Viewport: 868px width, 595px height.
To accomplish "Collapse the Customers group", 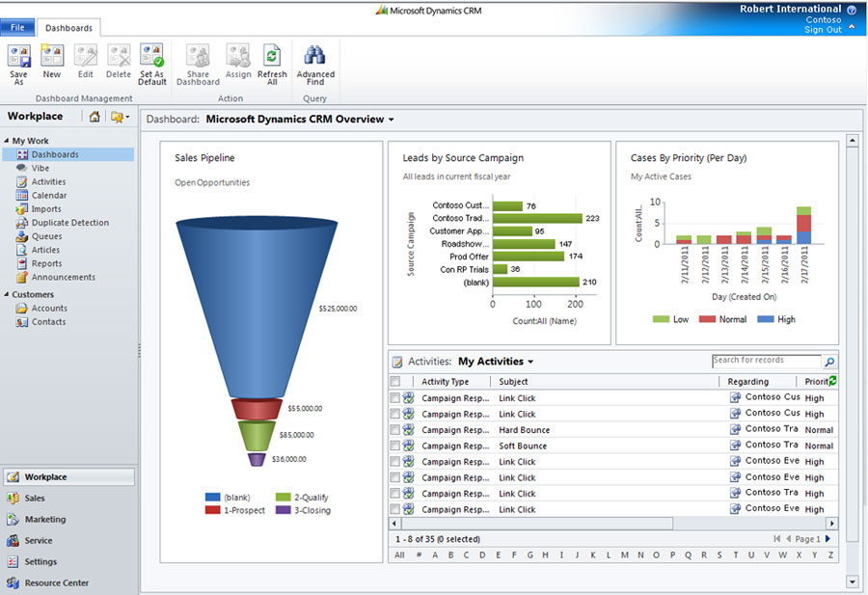I will [7, 294].
